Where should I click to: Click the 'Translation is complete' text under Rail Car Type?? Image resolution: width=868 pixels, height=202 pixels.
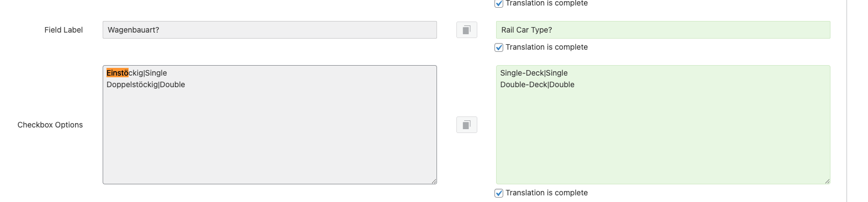[546, 47]
